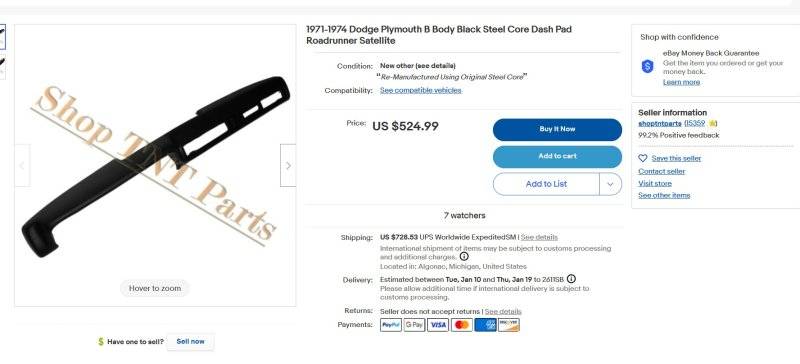Click the heart icon beside Save this seller
Viewport: 800px width, 364px height.
(x=643, y=159)
